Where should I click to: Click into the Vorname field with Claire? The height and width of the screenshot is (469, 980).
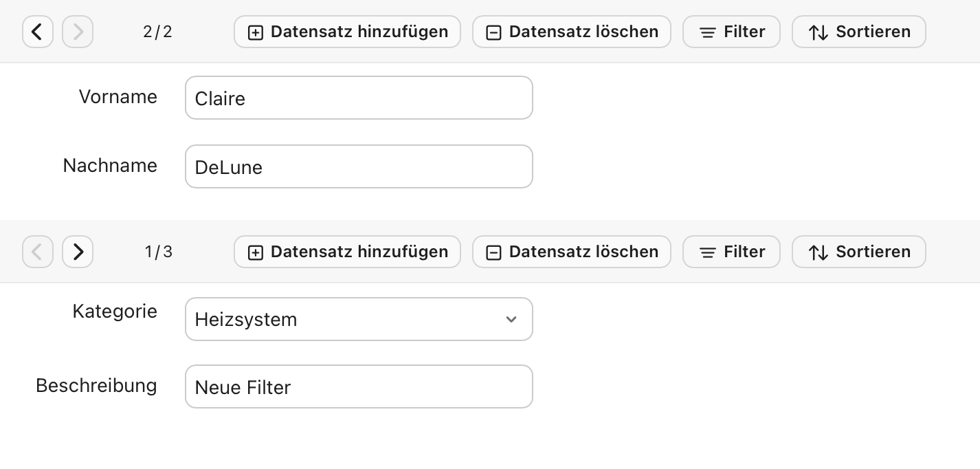358,98
